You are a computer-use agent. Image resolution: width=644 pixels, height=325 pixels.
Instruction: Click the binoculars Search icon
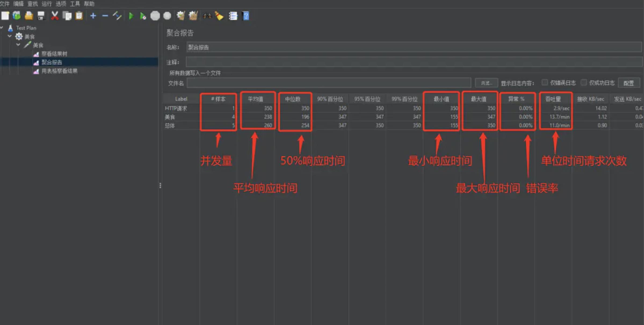pyautogui.click(x=207, y=16)
